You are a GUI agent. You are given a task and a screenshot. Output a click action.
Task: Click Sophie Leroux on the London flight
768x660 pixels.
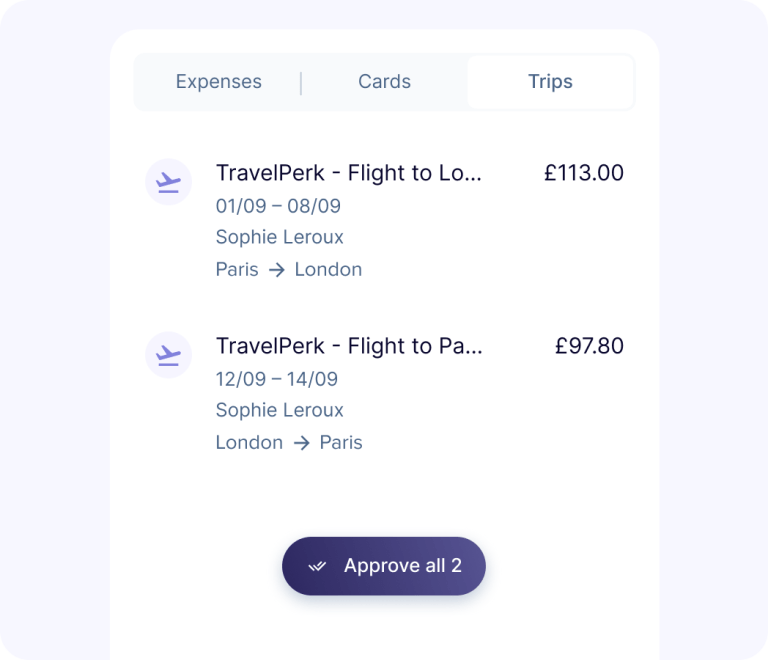point(279,237)
